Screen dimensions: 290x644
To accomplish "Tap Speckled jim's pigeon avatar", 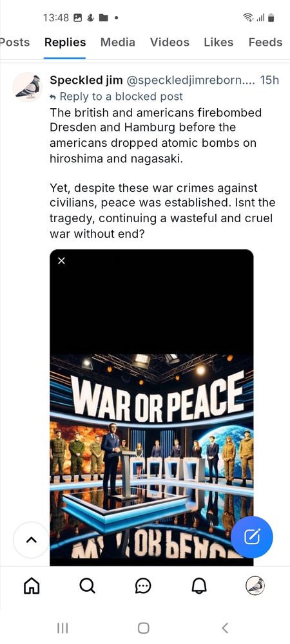I will [x=28, y=87].
